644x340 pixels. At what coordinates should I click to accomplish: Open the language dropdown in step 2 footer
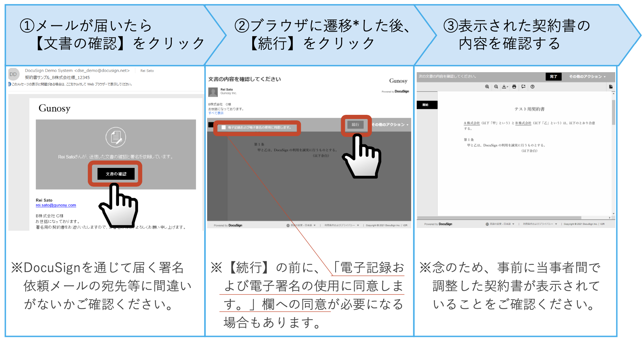[x=301, y=226]
